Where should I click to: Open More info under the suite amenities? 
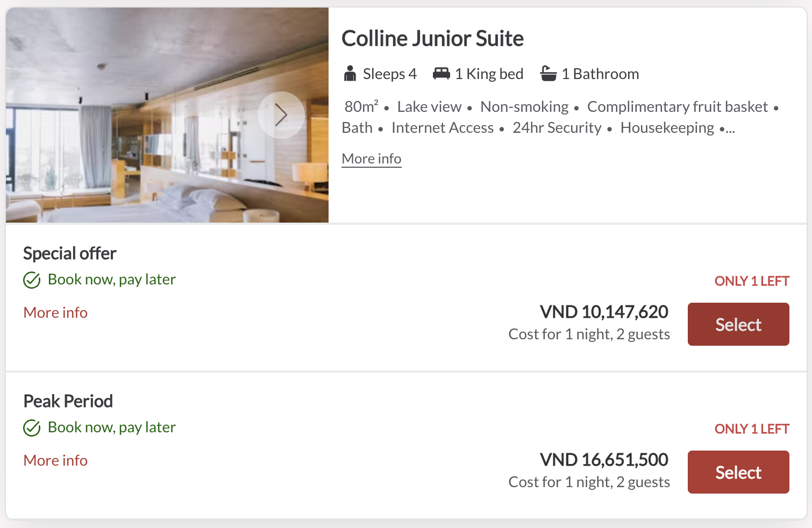pos(371,158)
